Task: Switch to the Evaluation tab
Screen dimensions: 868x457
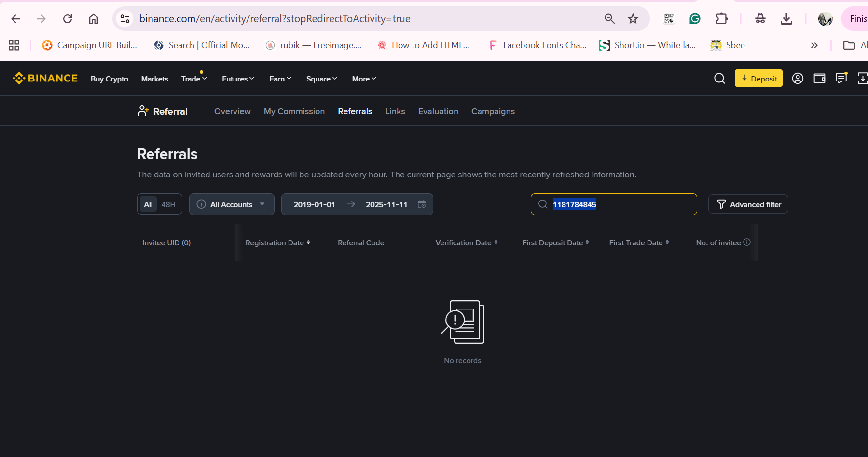Action: (438, 111)
